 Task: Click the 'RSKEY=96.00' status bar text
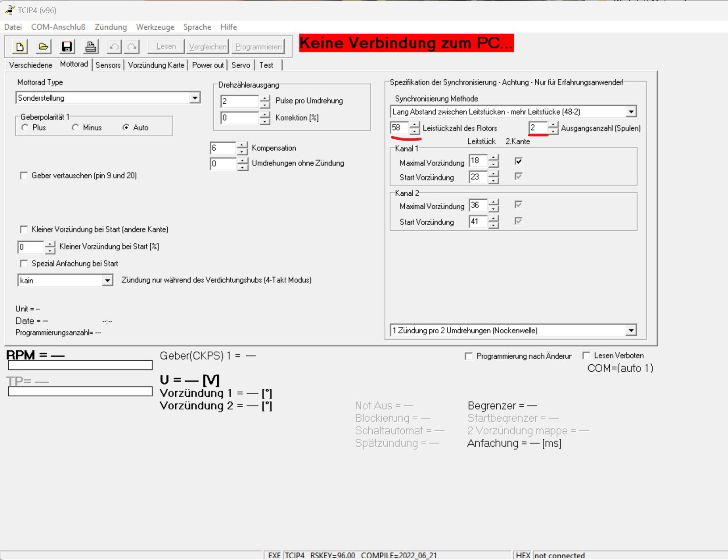[x=332, y=555]
